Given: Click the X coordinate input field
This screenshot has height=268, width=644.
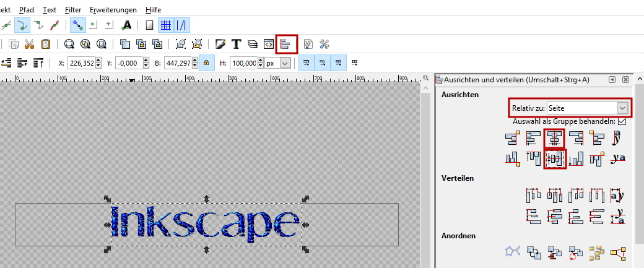Looking at the screenshot, I should click(x=81, y=63).
